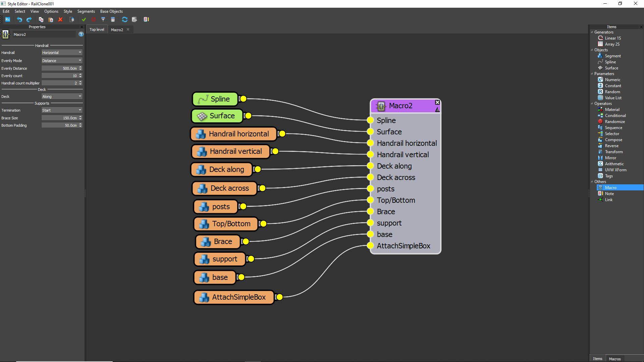
Task: Click the RC logo toolbar icon
Action: (x=7, y=19)
